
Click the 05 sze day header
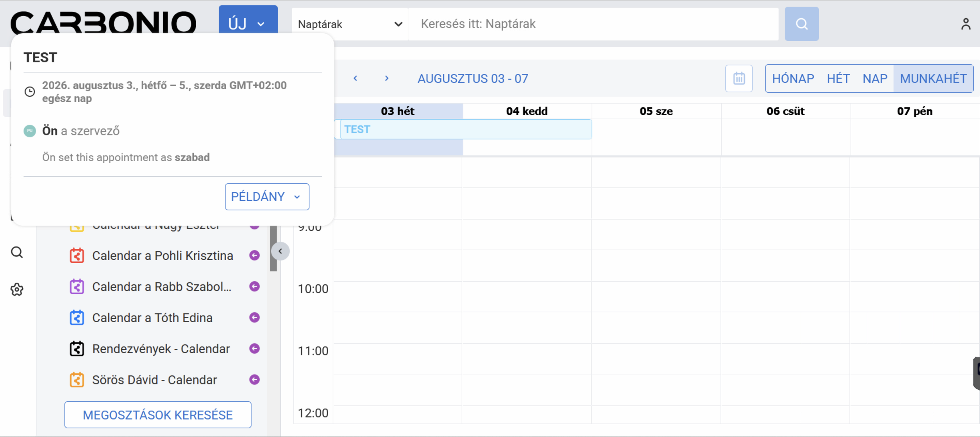[656, 111]
